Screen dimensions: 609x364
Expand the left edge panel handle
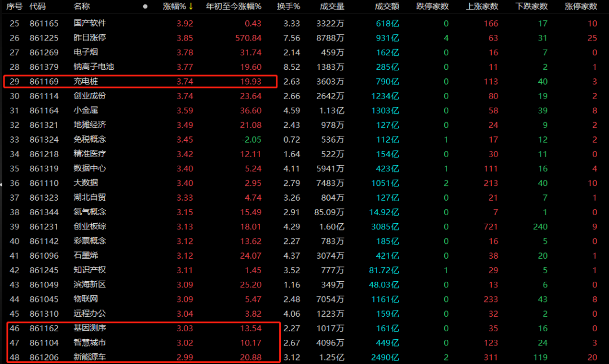2,183
